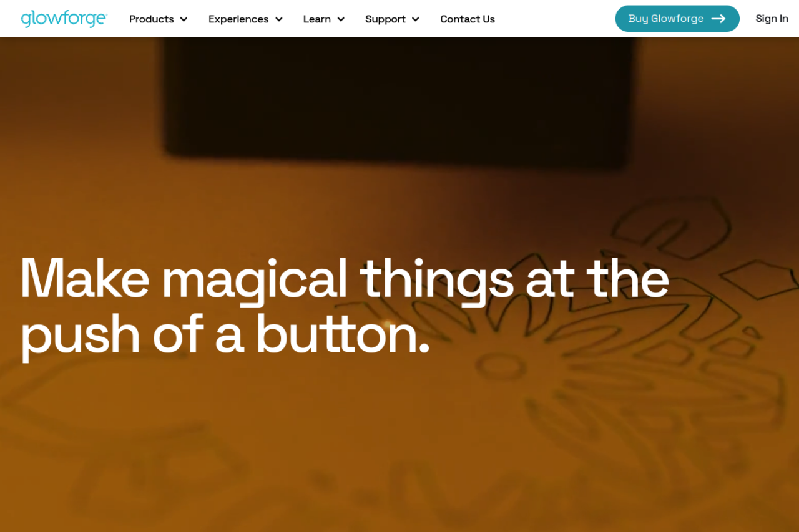Open the Learn menu label

tap(317, 19)
